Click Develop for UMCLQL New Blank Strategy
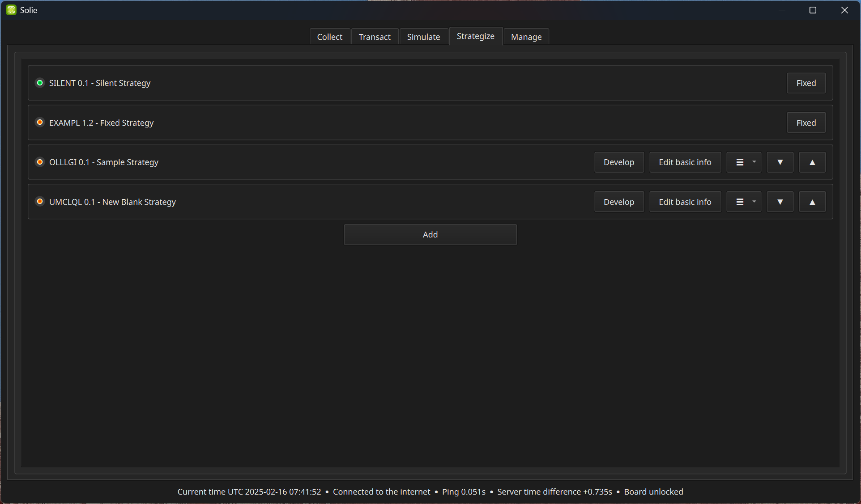 (618, 202)
